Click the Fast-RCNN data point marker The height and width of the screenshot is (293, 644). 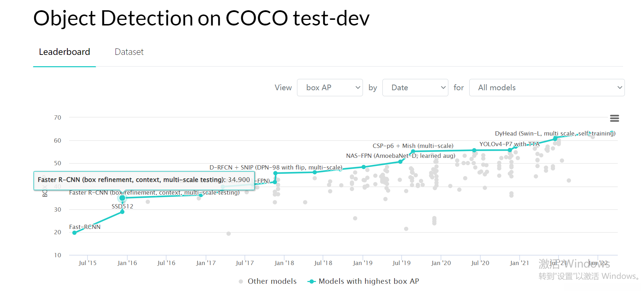74,233
